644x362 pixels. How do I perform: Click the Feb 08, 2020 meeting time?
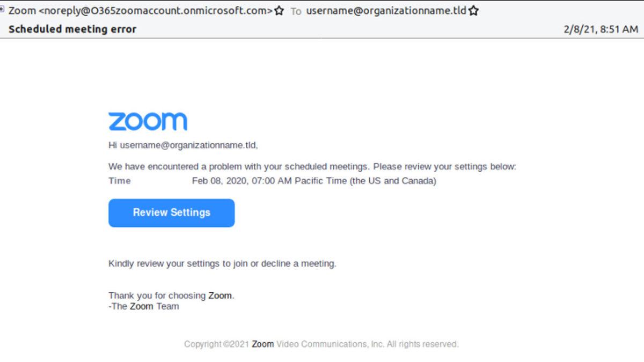pyautogui.click(x=241, y=181)
